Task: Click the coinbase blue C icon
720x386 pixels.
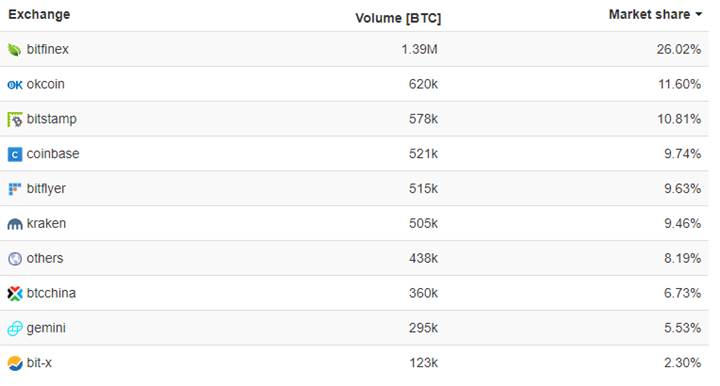Action: coord(15,154)
